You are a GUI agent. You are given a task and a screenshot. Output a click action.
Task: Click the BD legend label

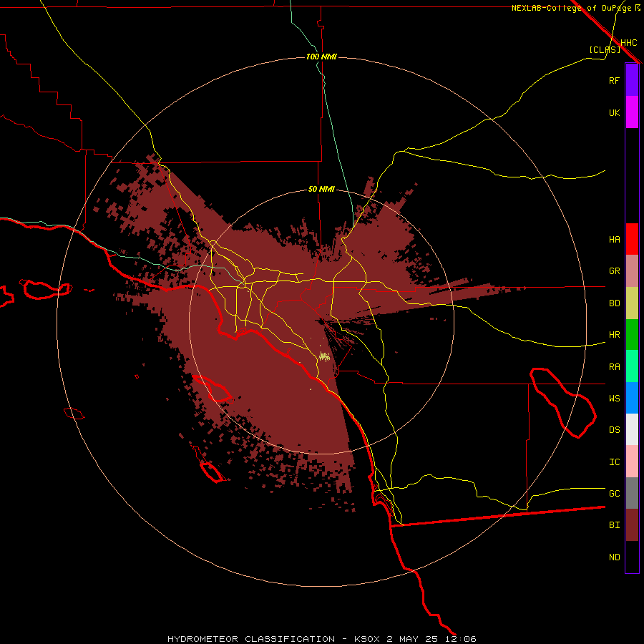[614, 303]
